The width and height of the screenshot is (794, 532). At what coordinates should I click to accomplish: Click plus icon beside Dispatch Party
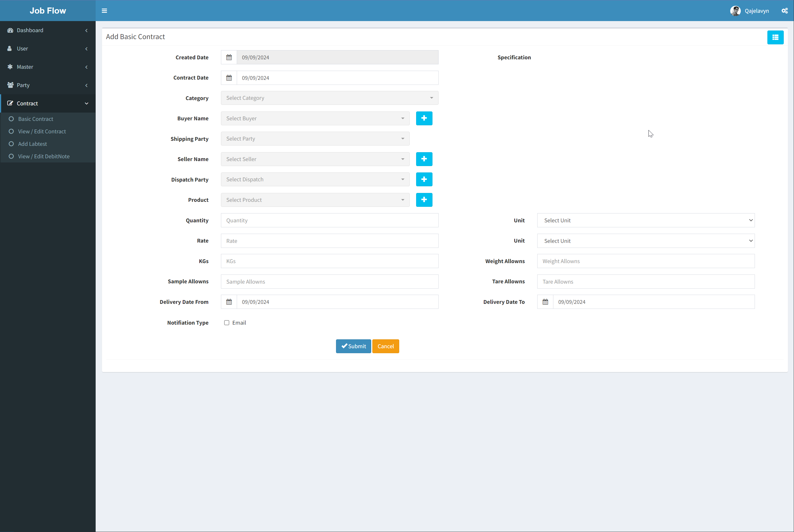pos(424,179)
